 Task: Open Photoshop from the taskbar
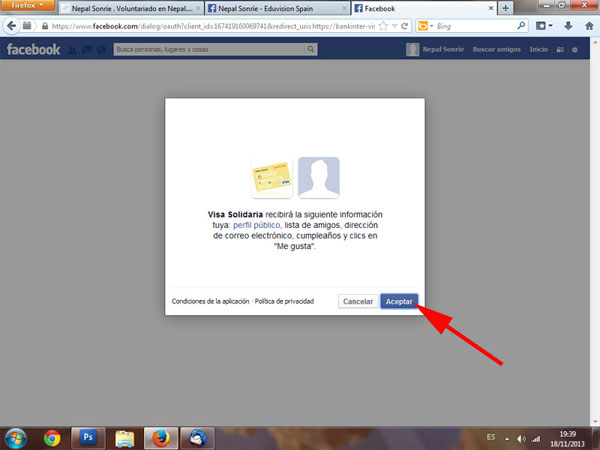pos(88,438)
